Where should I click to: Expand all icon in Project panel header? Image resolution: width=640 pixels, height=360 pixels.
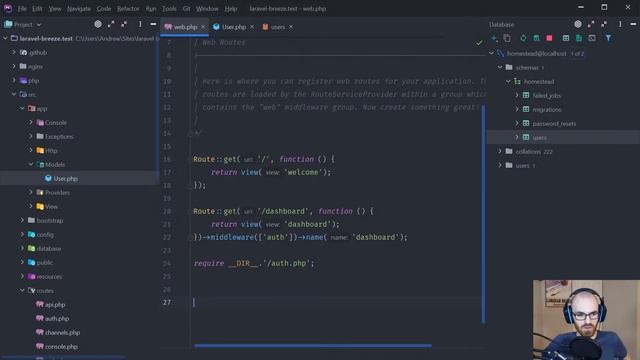point(111,24)
